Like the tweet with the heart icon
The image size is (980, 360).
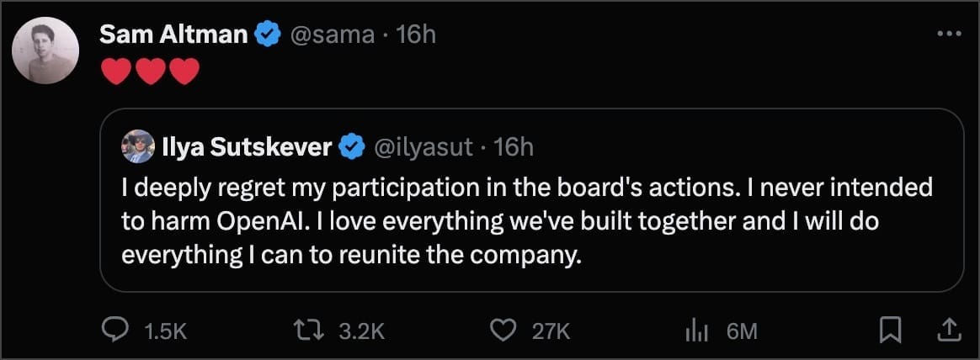tap(503, 331)
